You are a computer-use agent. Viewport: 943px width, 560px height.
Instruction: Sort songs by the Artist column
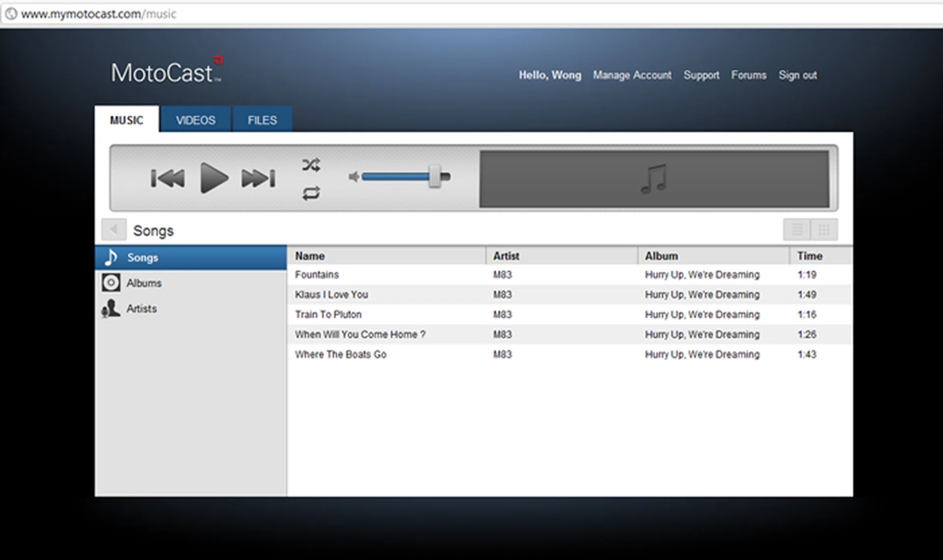pos(505,256)
